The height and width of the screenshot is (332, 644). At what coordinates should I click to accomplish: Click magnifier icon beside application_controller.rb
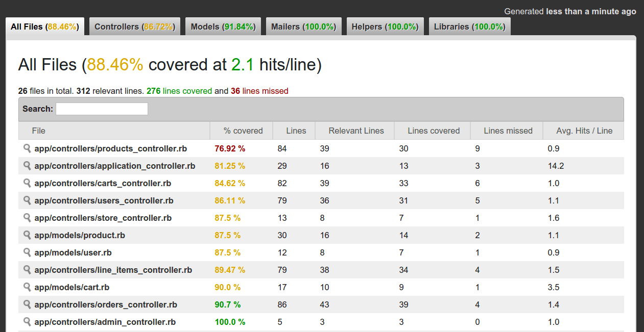point(27,166)
